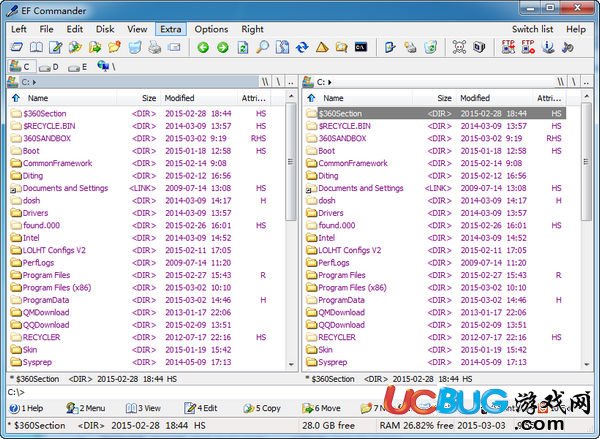Click the recycle bin delete toolbar icon

(135, 47)
